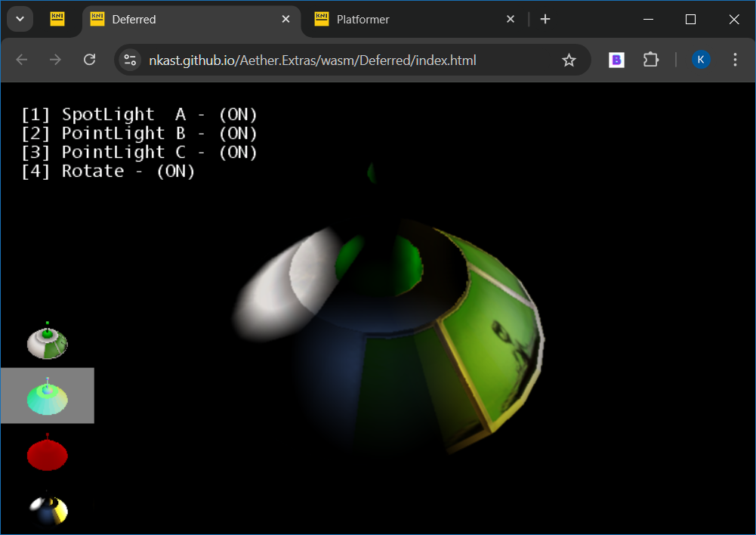View site information icon in address bar

point(130,60)
